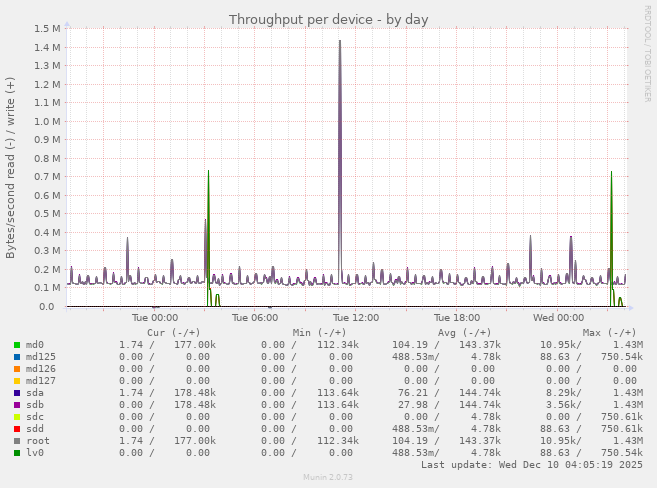The width and height of the screenshot is (657, 488).
Task: Click the 'Bytes/second read (-) / write (+)' axis label
Action: tap(10, 168)
